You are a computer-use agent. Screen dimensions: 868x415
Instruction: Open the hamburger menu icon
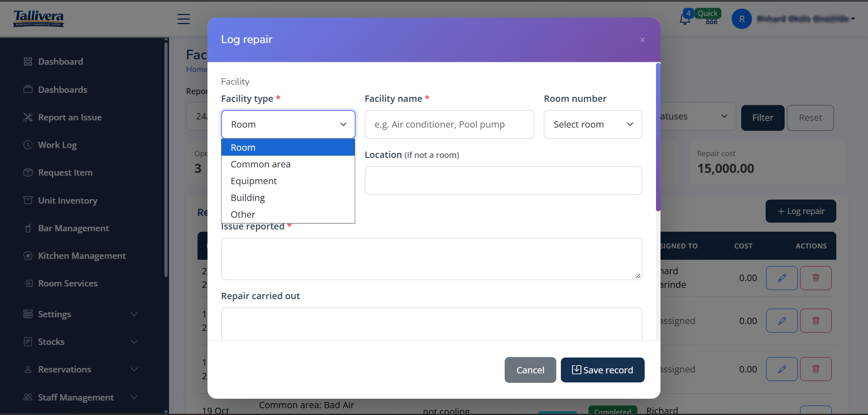click(x=183, y=19)
